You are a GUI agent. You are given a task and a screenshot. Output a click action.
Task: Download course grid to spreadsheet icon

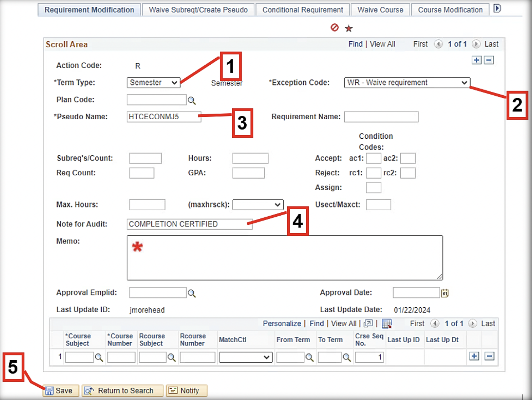[386, 324]
